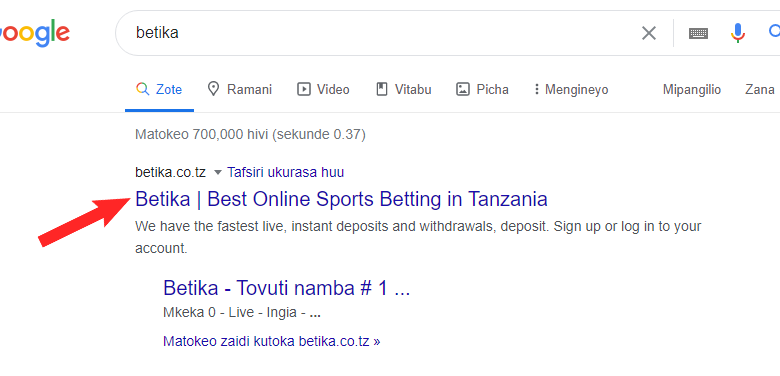Click the blue search magnifier icon
Screen dimensions: 780x376
tap(774, 32)
